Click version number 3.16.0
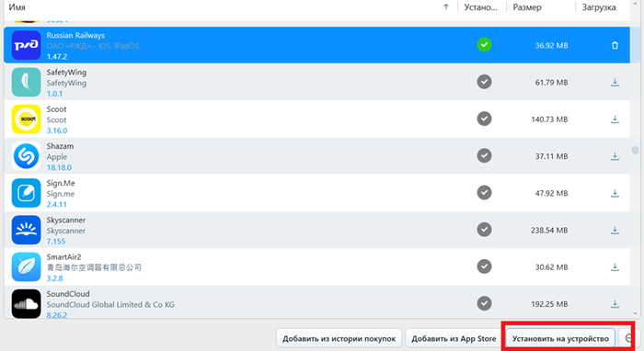Viewport: 644px width, 351px height. pos(57,130)
